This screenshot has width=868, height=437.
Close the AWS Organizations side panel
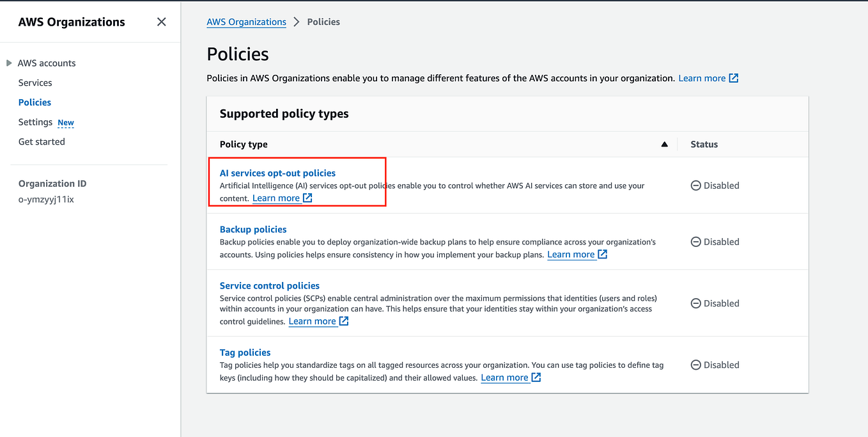161,22
